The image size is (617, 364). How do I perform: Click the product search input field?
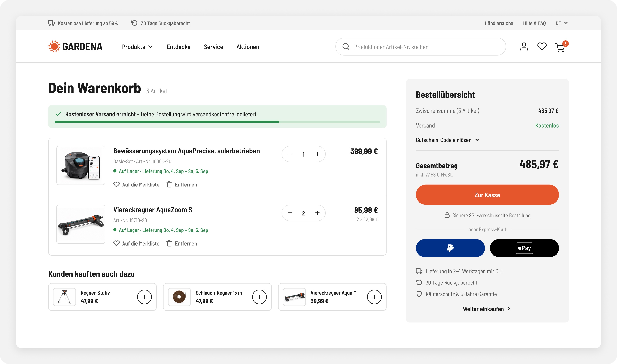[420, 47]
